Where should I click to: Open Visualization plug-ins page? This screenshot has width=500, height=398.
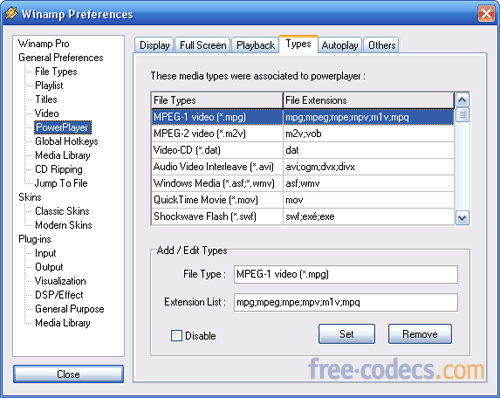click(x=60, y=281)
